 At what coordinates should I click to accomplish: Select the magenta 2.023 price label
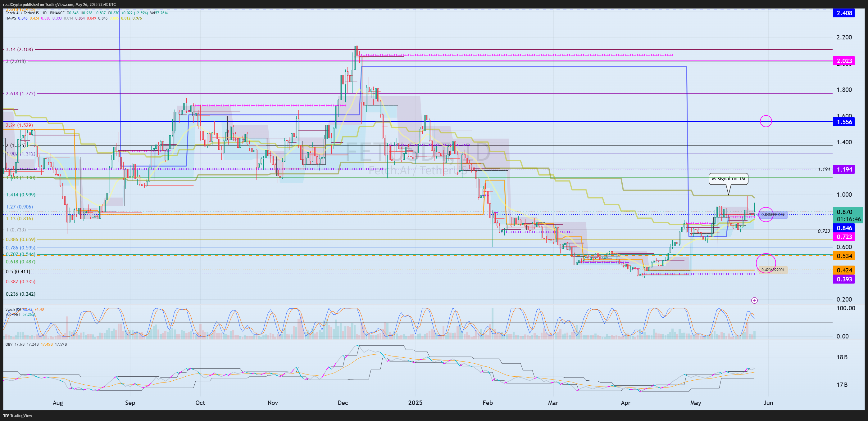point(844,61)
